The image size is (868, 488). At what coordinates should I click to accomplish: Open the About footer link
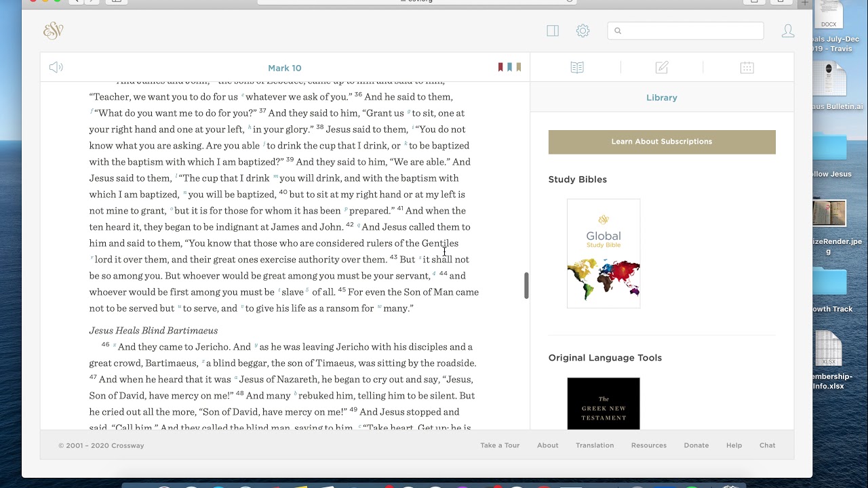[548, 445]
